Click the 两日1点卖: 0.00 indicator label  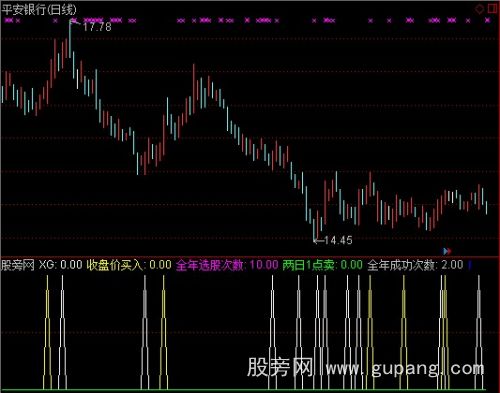pyautogui.click(x=322, y=265)
